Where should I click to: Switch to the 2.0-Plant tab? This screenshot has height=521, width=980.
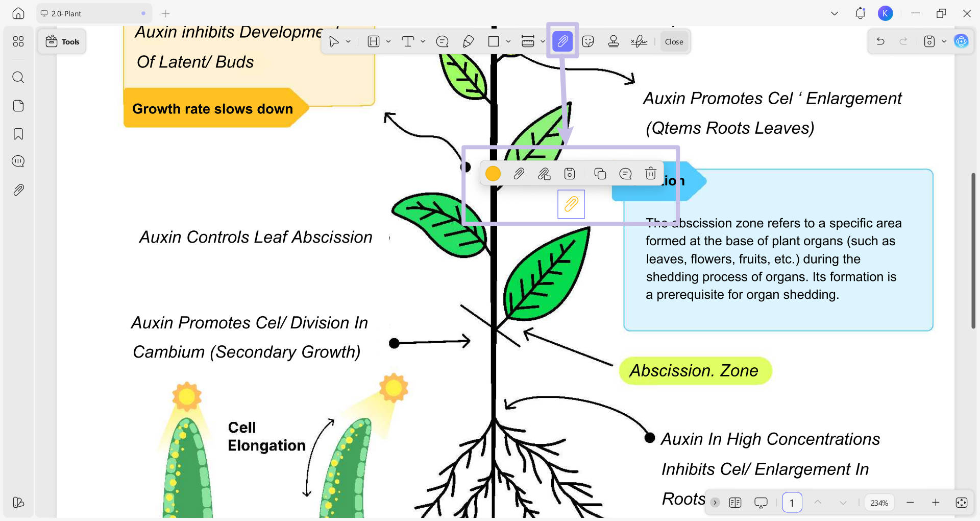[94, 14]
